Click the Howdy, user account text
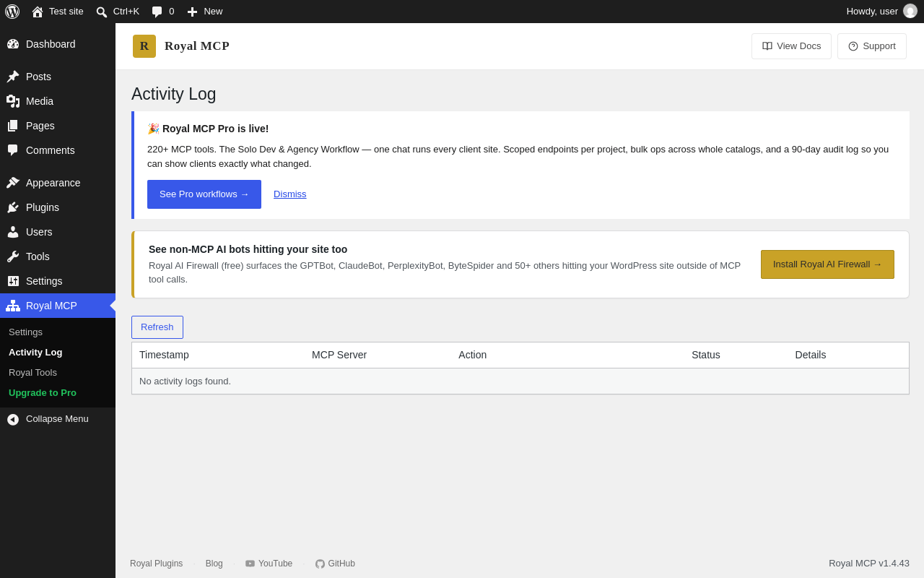The height and width of the screenshot is (578, 924). (x=872, y=12)
